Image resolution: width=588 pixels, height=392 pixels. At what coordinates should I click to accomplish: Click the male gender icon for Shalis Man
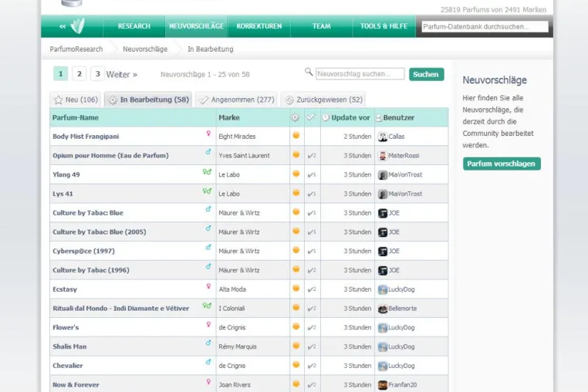(208, 343)
